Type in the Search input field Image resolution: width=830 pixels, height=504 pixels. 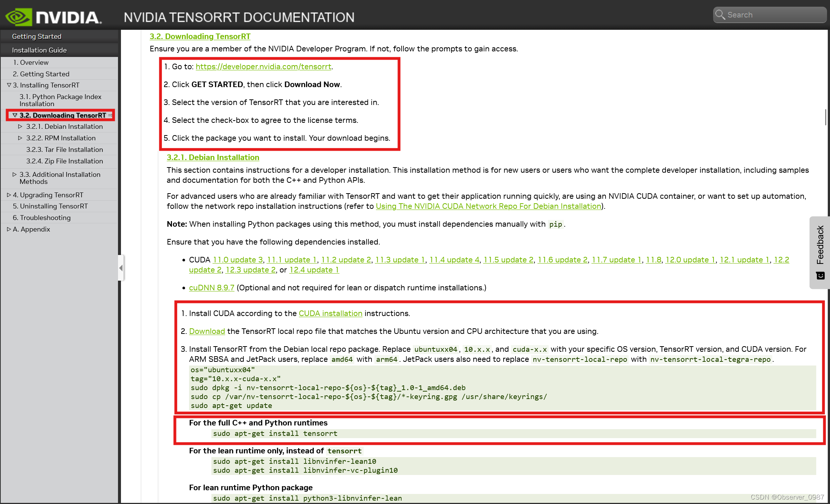(770, 15)
